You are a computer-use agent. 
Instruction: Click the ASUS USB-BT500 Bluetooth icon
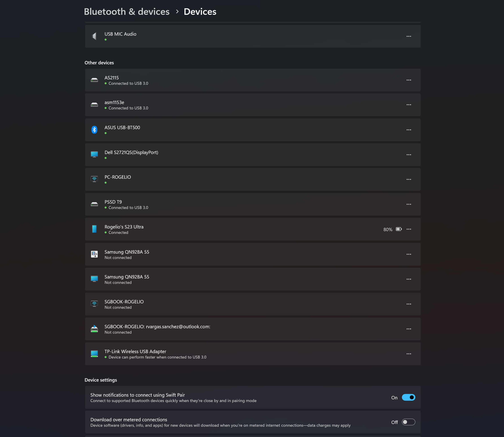pyautogui.click(x=94, y=130)
